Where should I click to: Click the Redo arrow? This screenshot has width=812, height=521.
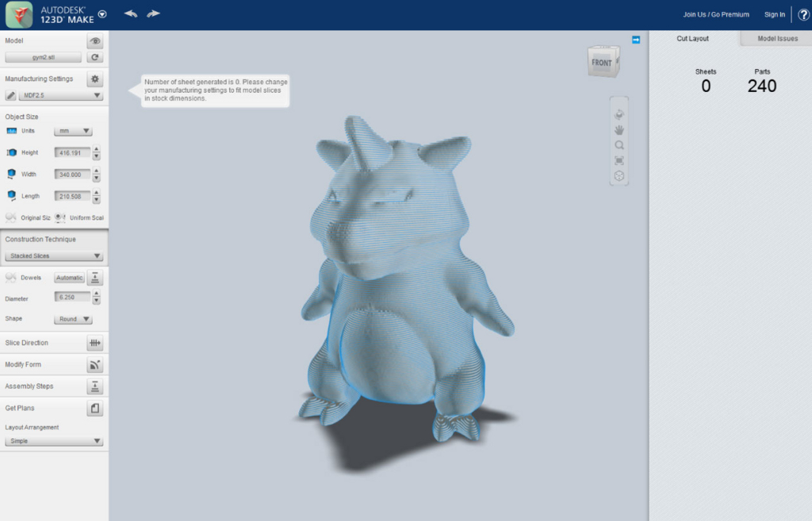point(153,14)
